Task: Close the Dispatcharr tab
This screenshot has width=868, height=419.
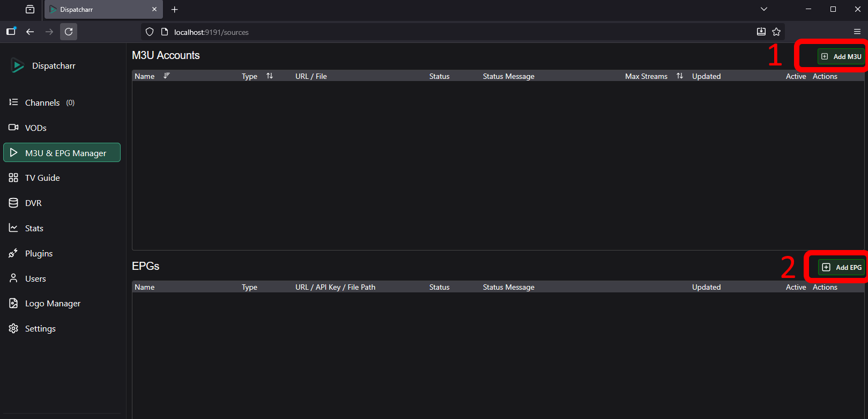Action: coord(154,10)
